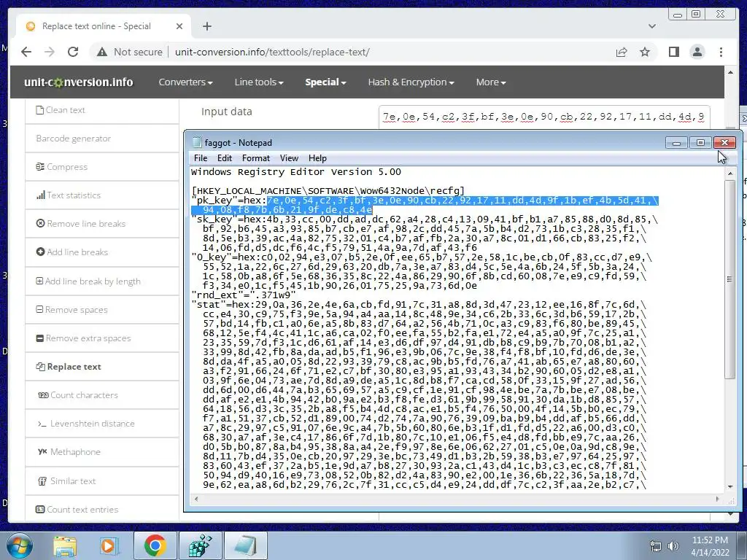
Task: Click Notepad horizontal scroll-right arrow
Action: tap(718, 499)
